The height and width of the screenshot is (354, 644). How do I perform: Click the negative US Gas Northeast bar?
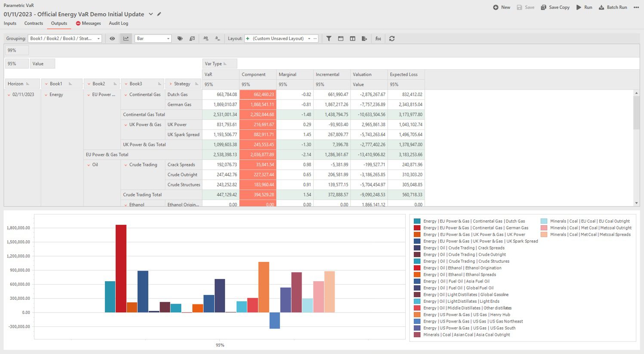point(274,320)
